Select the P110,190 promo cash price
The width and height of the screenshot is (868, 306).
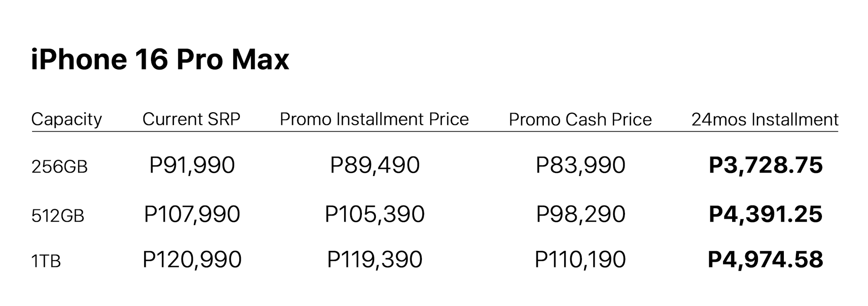point(581,259)
